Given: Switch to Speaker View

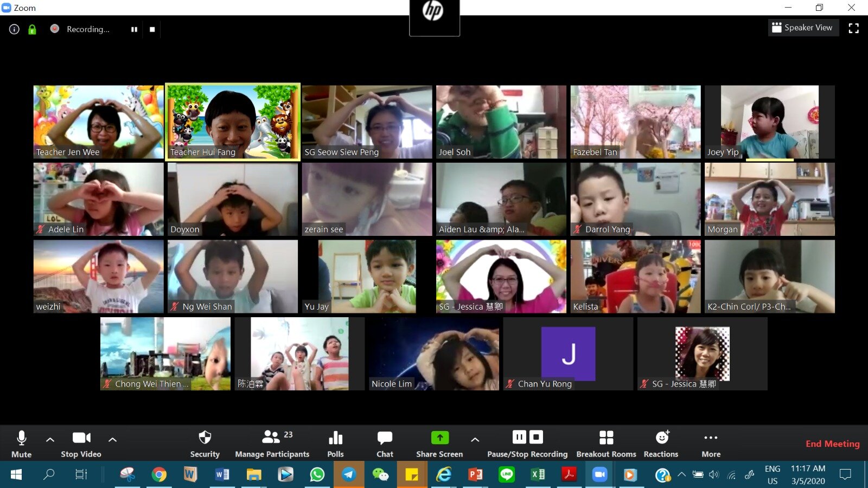Looking at the screenshot, I should tap(803, 28).
